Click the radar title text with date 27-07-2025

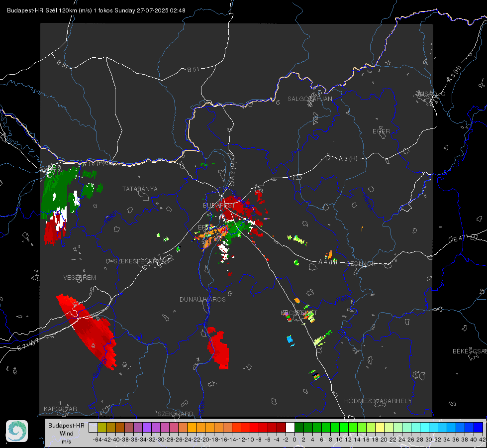tap(97, 10)
